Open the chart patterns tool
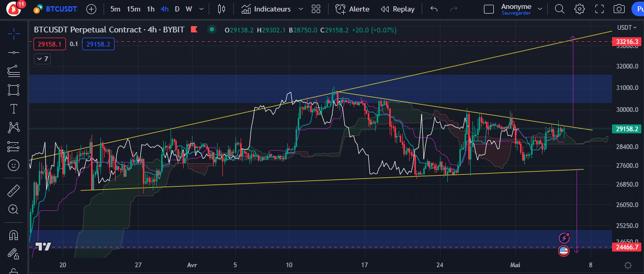This screenshot has width=644, height=274. coord(14,127)
